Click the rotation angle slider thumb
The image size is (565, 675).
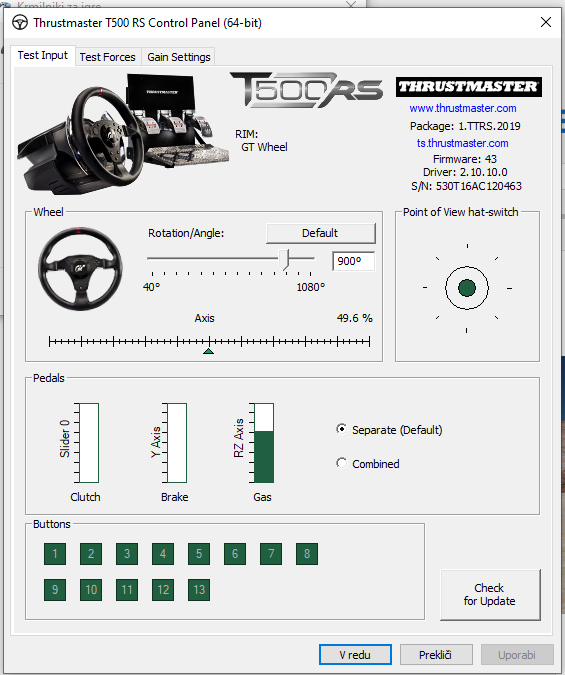284,260
